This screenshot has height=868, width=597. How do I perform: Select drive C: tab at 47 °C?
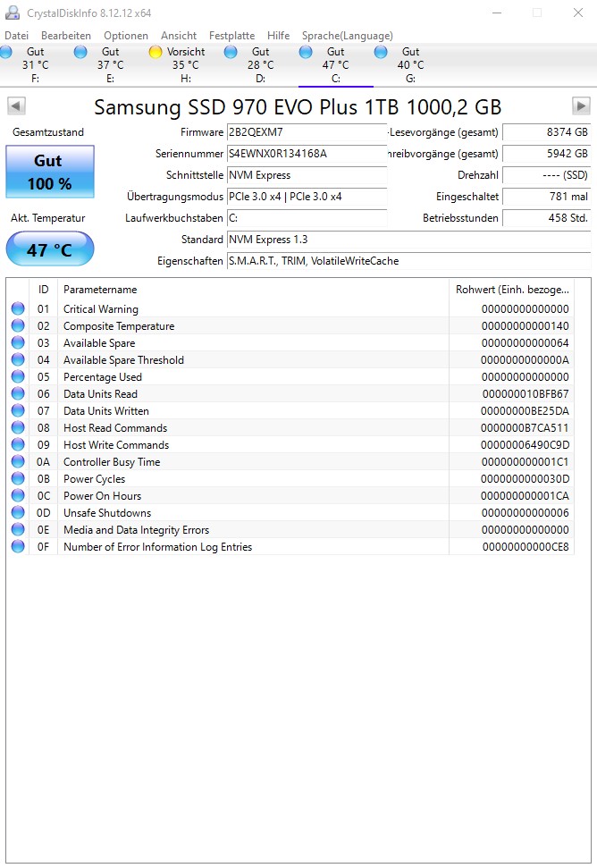click(x=336, y=64)
